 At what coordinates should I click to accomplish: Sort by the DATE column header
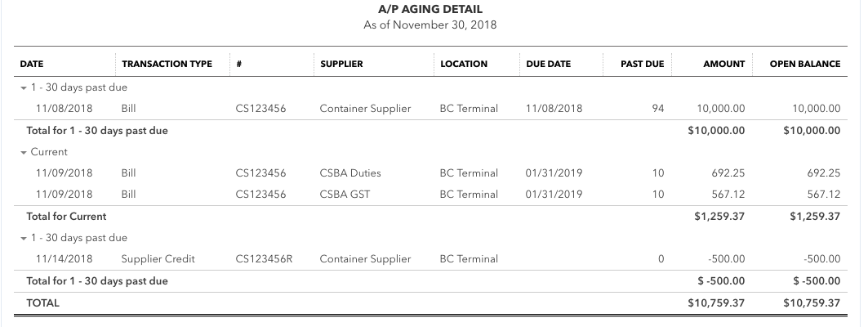[32, 64]
